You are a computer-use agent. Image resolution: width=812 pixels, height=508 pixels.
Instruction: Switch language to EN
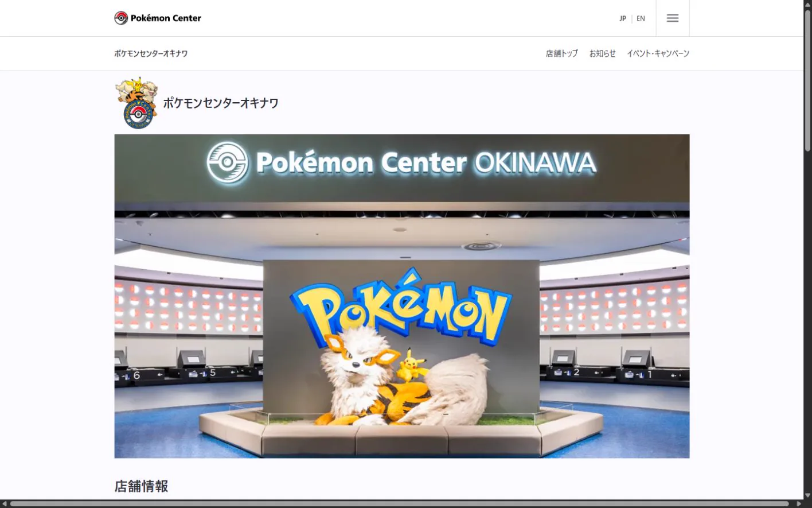(641, 18)
